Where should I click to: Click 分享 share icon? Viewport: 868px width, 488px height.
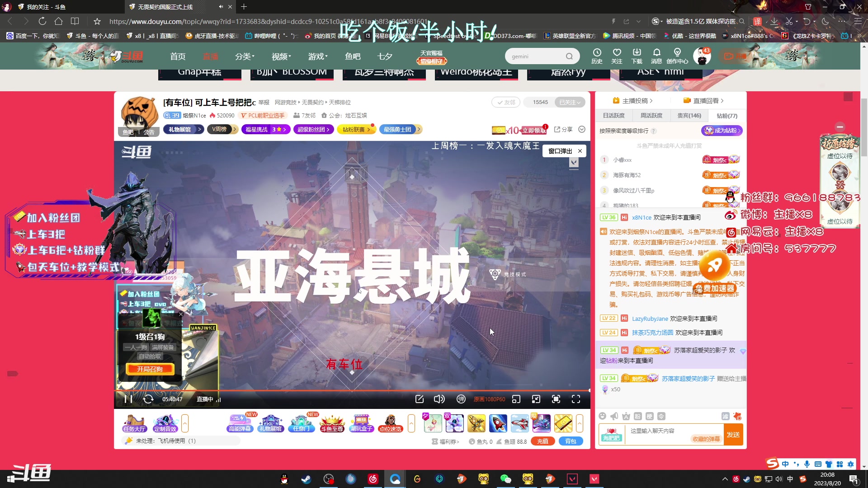(x=563, y=130)
